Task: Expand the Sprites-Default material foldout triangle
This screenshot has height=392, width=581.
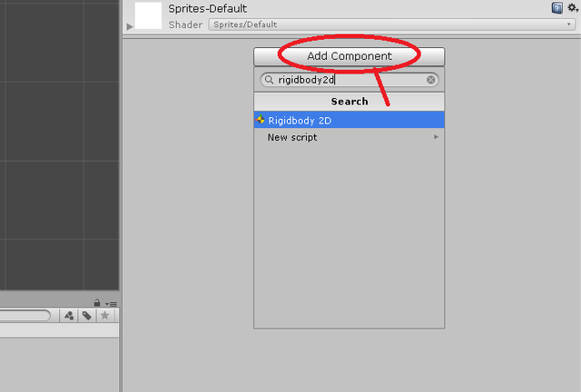Action: pos(129,26)
